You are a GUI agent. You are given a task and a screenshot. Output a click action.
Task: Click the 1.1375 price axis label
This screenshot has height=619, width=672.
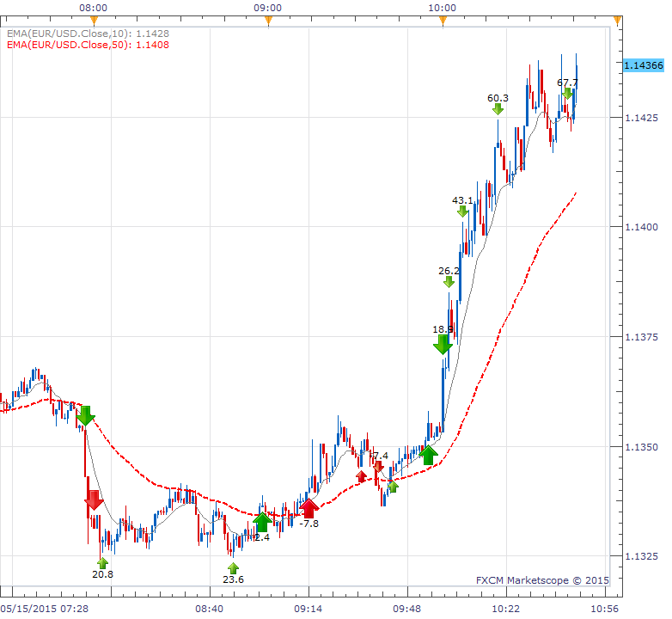point(641,337)
